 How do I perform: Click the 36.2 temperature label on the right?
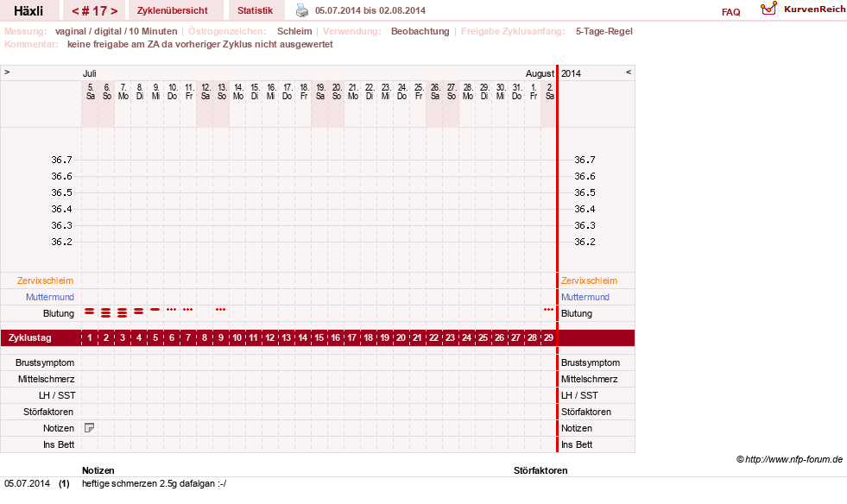(x=585, y=242)
